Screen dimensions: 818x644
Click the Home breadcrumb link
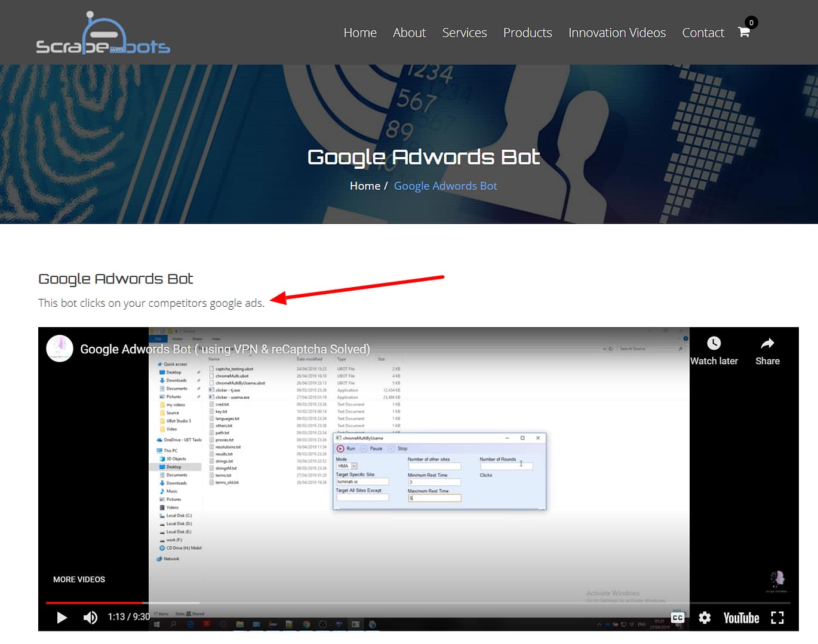(x=365, y=186)
